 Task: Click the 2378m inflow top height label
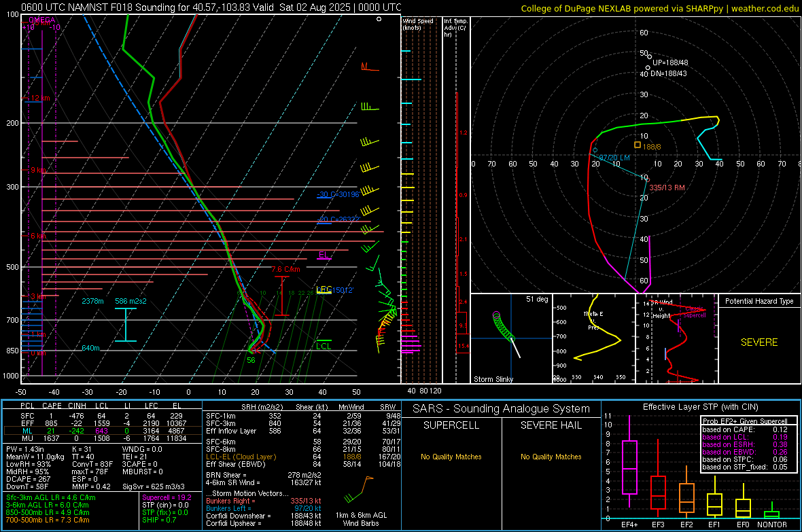point(92,301)
